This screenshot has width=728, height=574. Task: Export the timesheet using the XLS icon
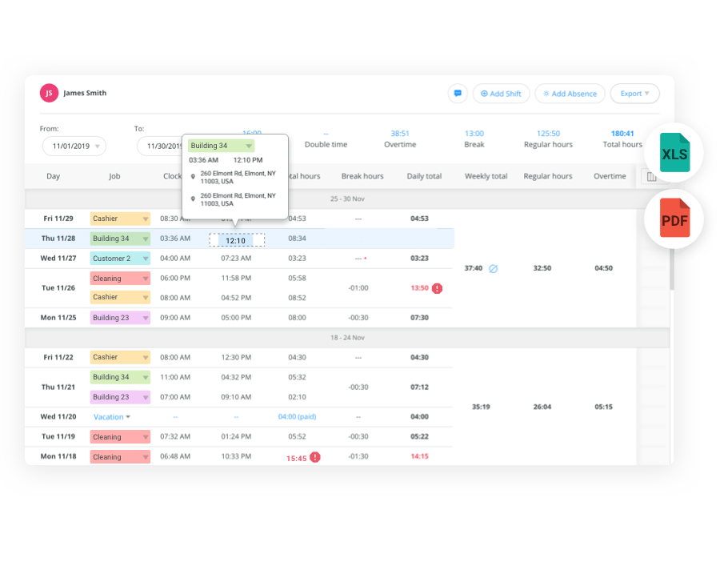pyautogui.click(x=674, y=152)
